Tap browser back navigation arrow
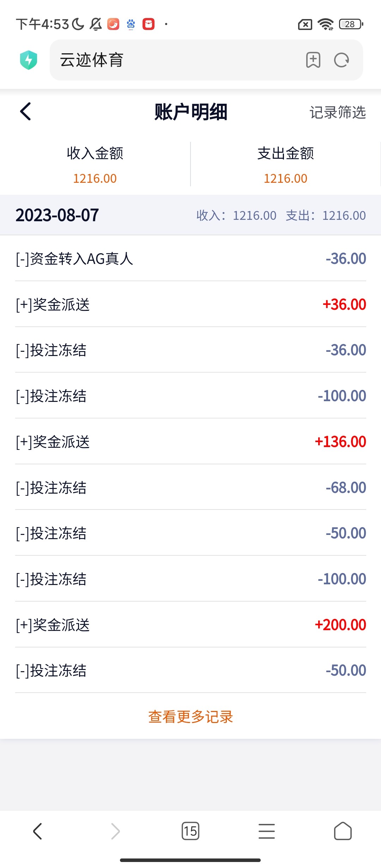This screenshot has height=868, width=381. 37,831
